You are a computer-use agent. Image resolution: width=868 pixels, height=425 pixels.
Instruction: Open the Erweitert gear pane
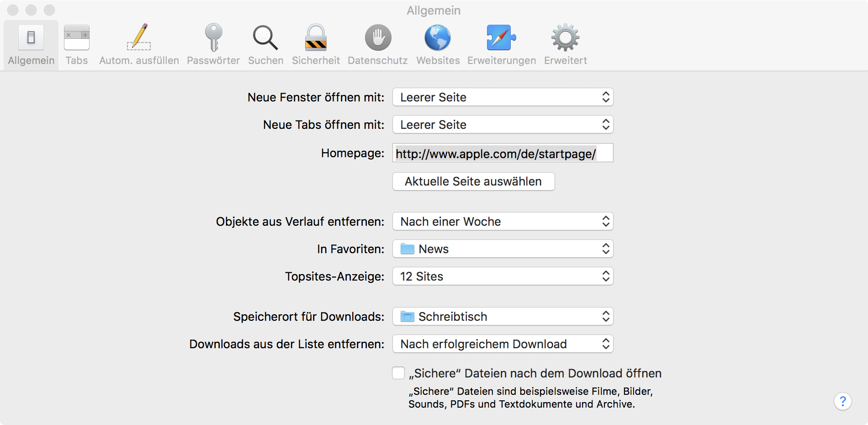[565, 45]
